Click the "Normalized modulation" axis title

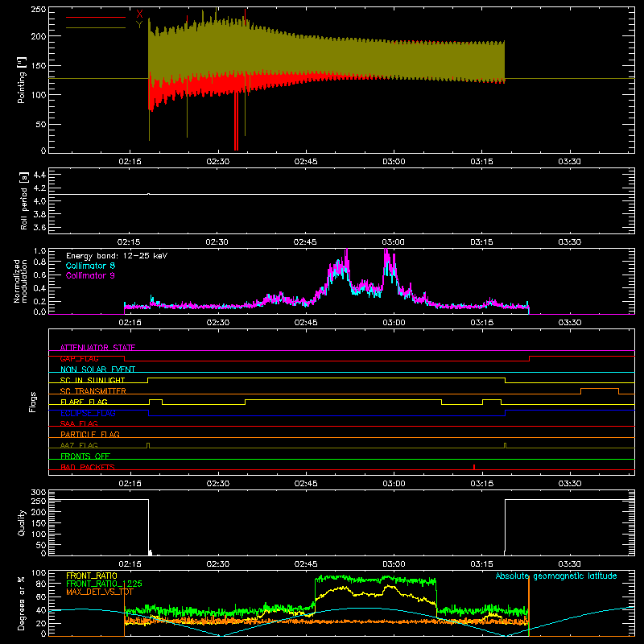(20, 281)
